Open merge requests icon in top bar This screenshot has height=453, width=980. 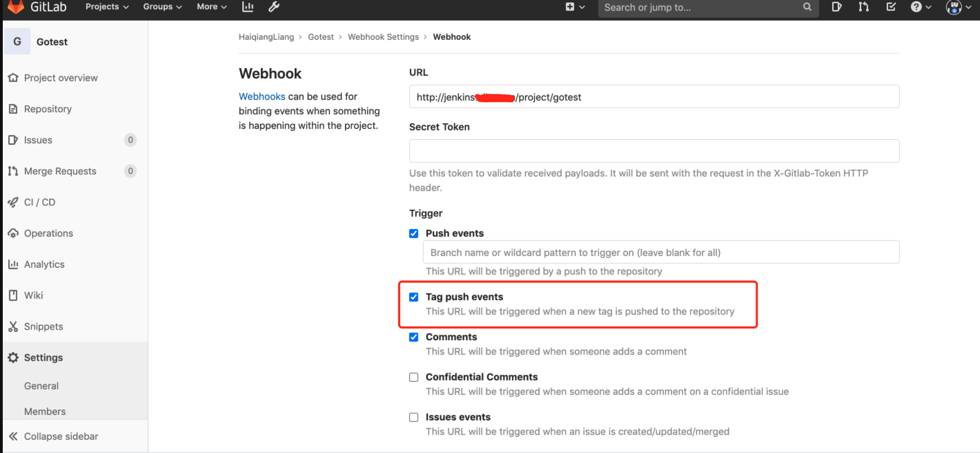[863, 7]
